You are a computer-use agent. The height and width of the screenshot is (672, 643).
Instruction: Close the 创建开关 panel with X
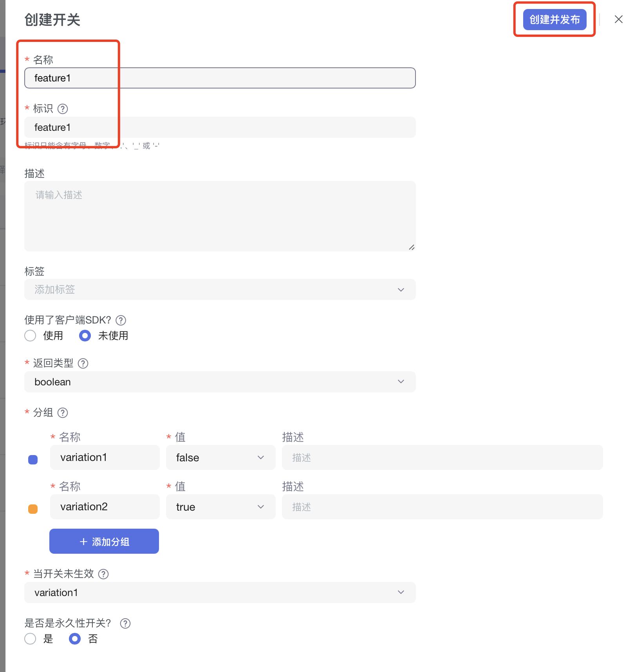tap(618, 19)
